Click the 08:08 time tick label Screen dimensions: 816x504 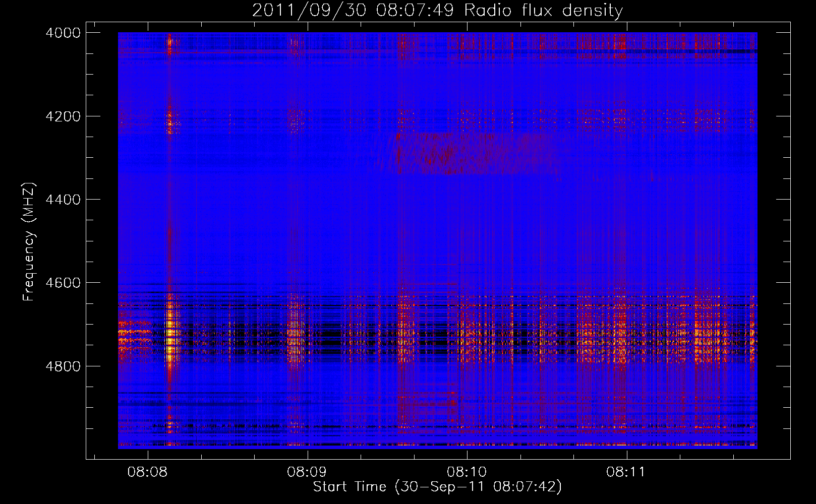[147, 472]
